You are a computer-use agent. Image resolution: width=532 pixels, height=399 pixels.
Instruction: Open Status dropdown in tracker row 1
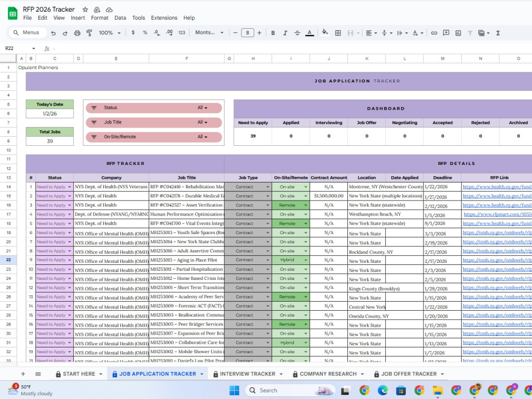tap(69, 187)
